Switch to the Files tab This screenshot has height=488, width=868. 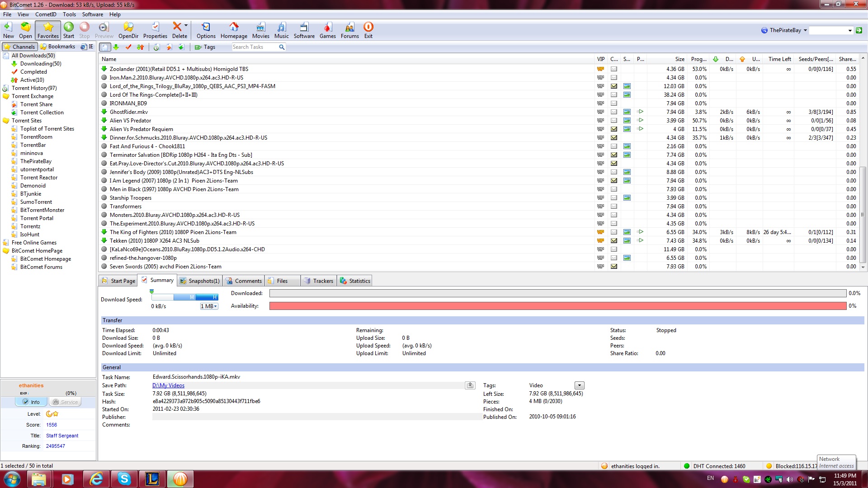point(283,281)
